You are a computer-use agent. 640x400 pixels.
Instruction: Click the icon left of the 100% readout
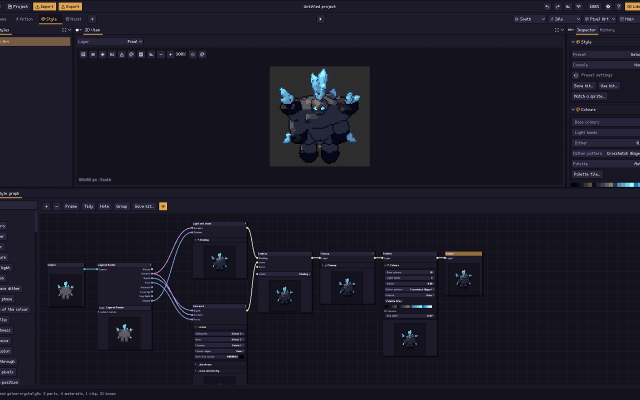coord(579,7)
